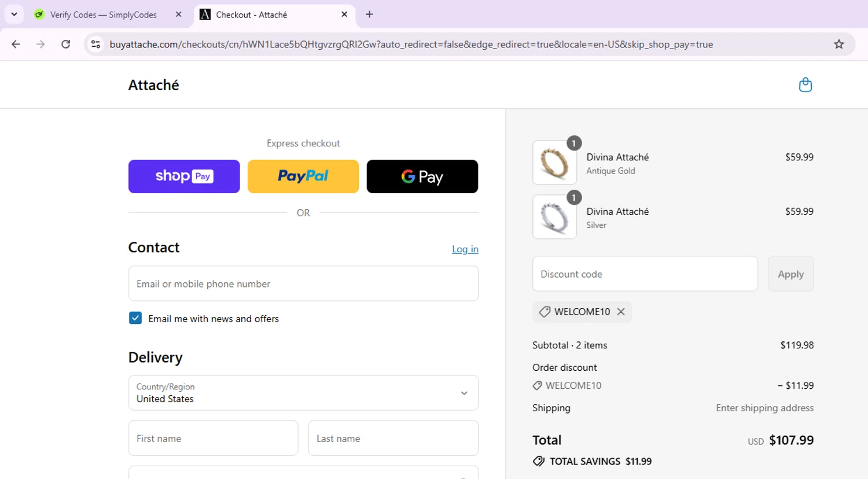The height and width of the screenshot is (479, 868).
Task: Reload the checkout page
Action: pos(66,44)
